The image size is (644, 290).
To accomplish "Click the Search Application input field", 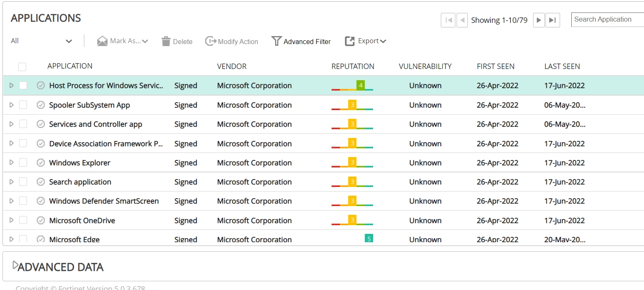I will 607,20.
